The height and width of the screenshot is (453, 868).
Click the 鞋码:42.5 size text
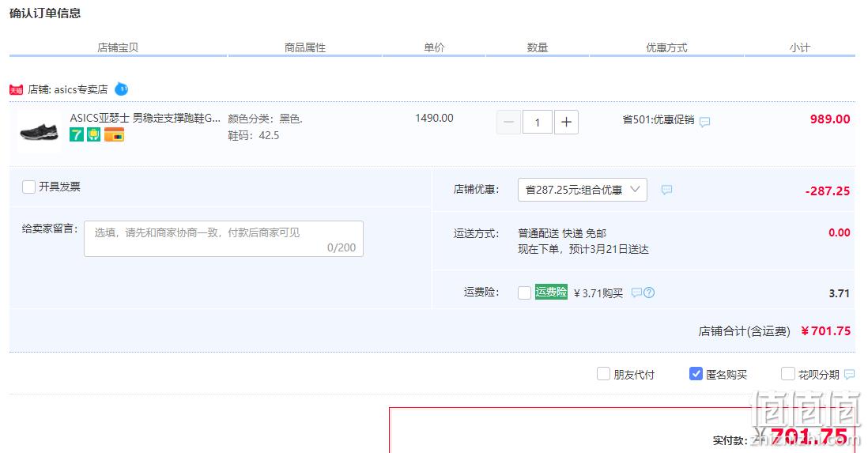[254, 135]
